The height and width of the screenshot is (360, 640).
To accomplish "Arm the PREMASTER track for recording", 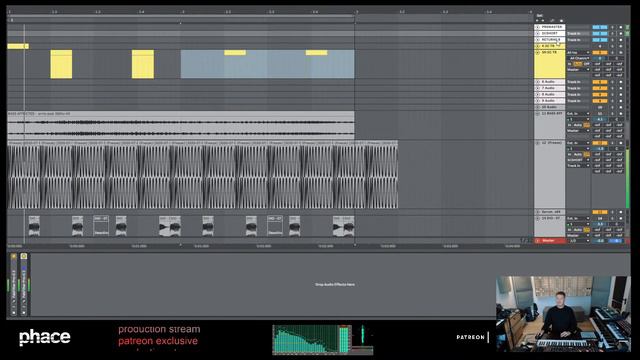I will coord(621,27).
